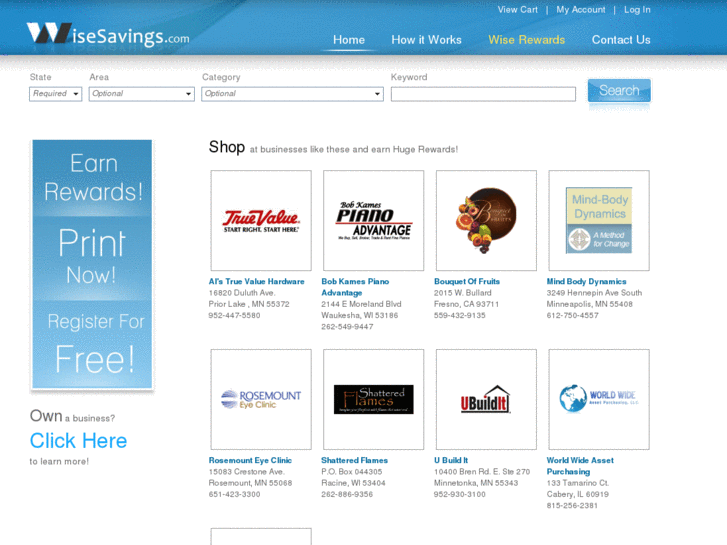
Task: Open Al's True Value Hardware link
Action: (x=256, y=282)
